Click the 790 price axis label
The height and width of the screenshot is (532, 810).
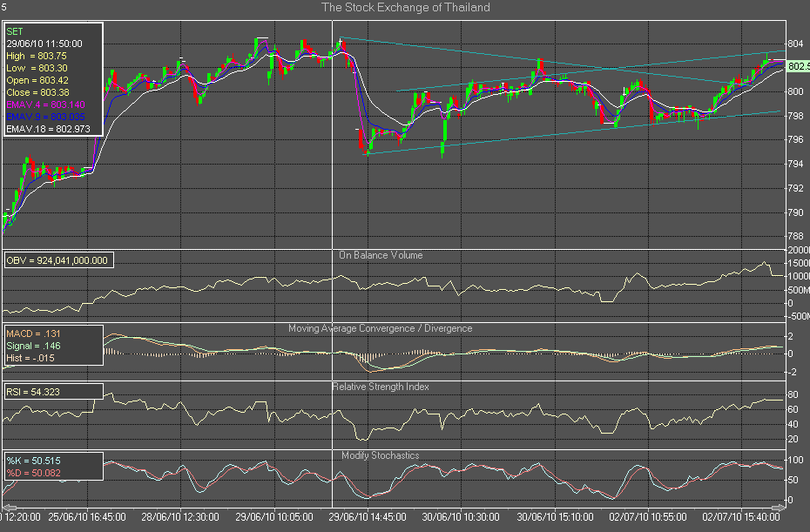click(x=795, y=212)
